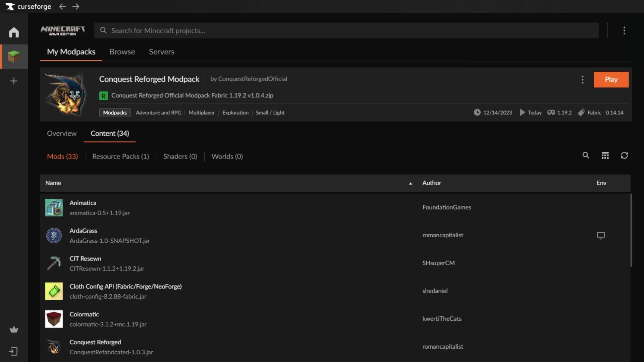The image size is (644, 362).
Task: Click the plus icon to add a game
Action: (x=14, y=81)
